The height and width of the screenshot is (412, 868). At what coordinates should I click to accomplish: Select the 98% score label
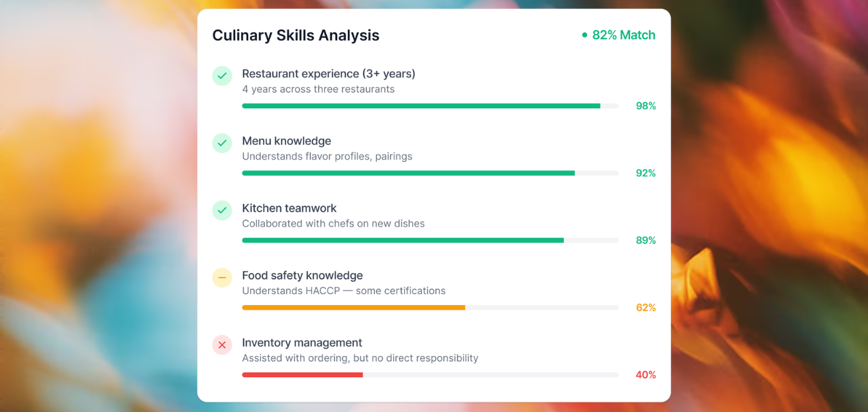click(646, 106)
